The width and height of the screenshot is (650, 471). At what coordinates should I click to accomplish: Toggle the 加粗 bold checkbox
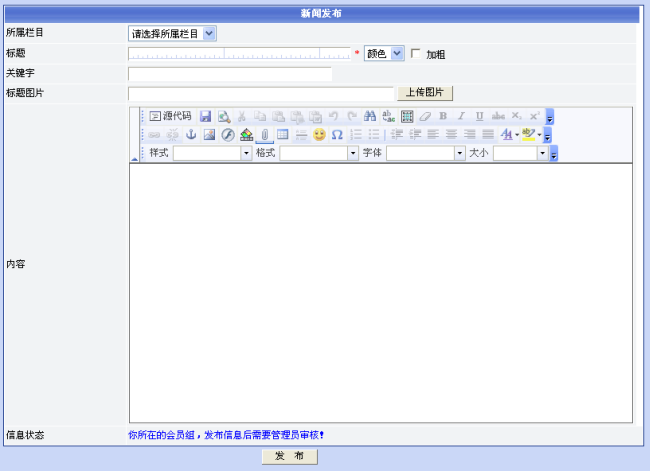(x=416, y=54)
